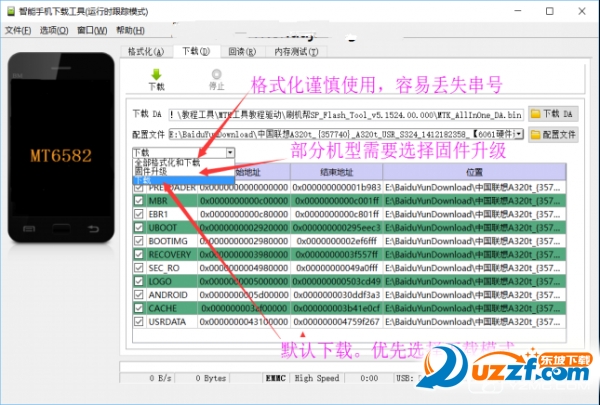Image resolution: width=600 pixels, height=405 pixels.
Task: Click EBR1 begin address 0x0000000000c80000
Action: (244, 214)
